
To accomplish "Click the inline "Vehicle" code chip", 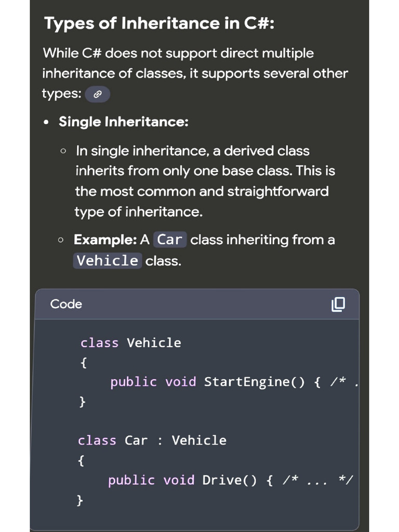I will 108,260.
